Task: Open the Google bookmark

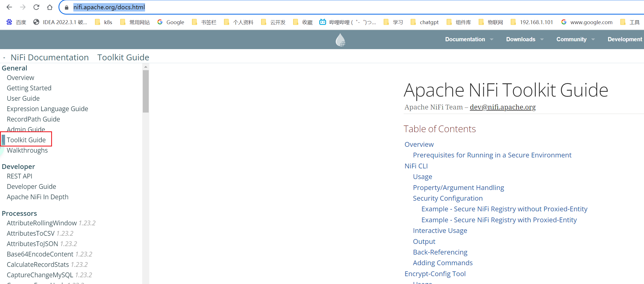Action: click(171, 22)
